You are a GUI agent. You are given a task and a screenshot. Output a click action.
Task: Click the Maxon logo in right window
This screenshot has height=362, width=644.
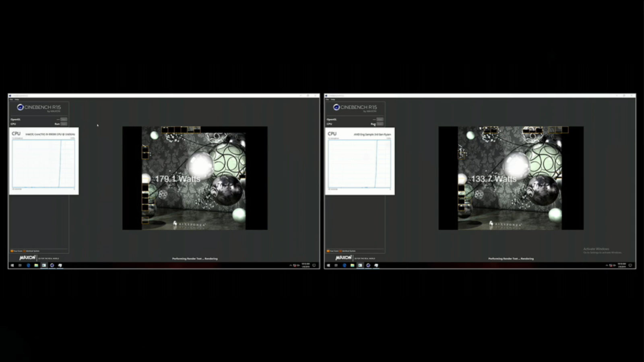343,257
